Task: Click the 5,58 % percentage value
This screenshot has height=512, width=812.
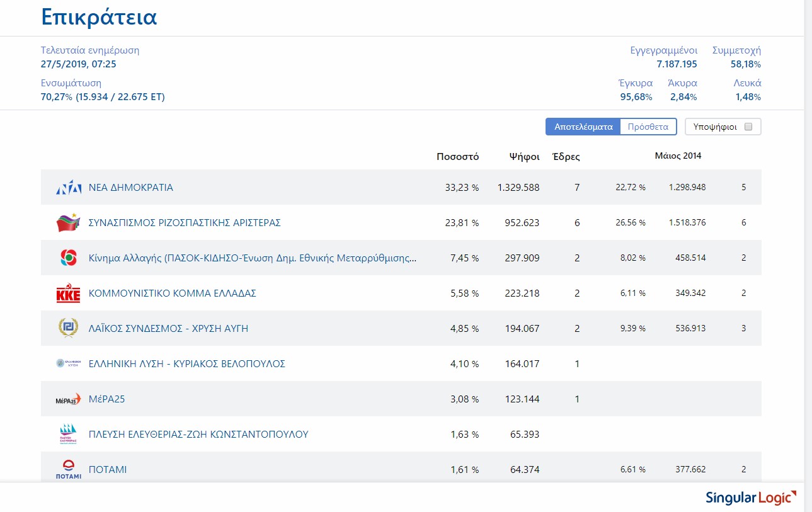Action: click(464, 293)
